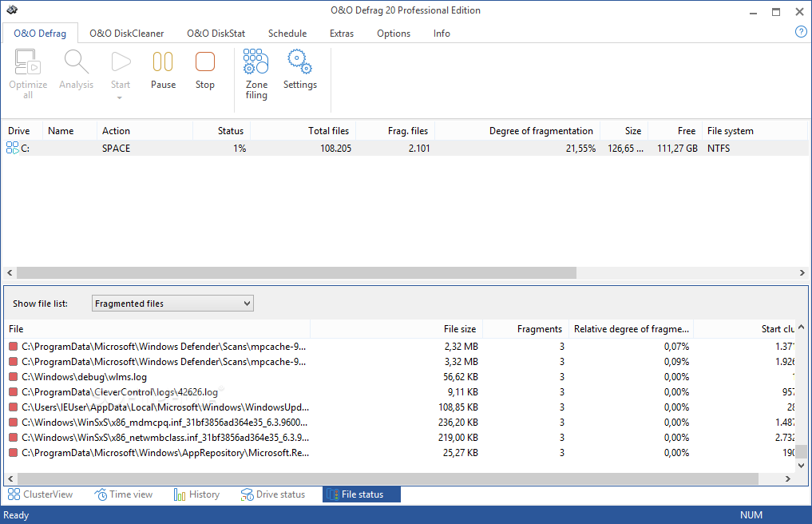Viewport: 812px width, 524px height.
Task: Click file list horizontal scrollbar thumb
Action: coord(388,479)
